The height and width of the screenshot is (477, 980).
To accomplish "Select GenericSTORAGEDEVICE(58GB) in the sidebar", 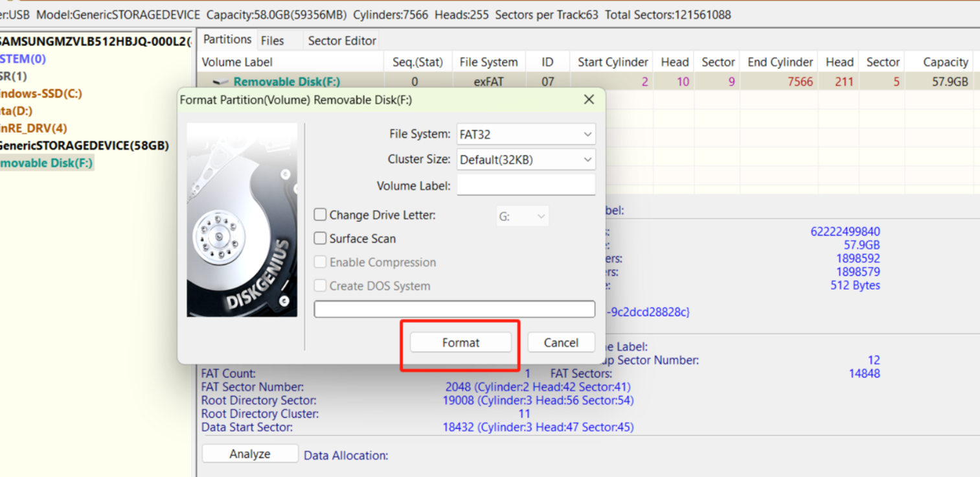I will click(x=84, y=145).
